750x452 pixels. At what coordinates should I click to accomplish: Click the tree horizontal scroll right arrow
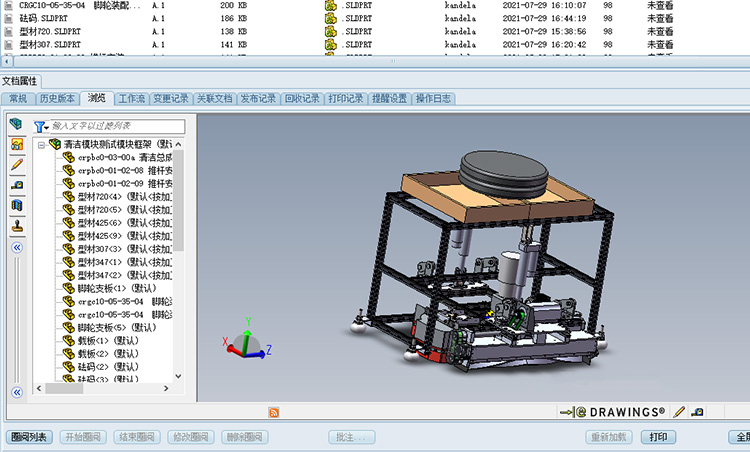[166, 388]
